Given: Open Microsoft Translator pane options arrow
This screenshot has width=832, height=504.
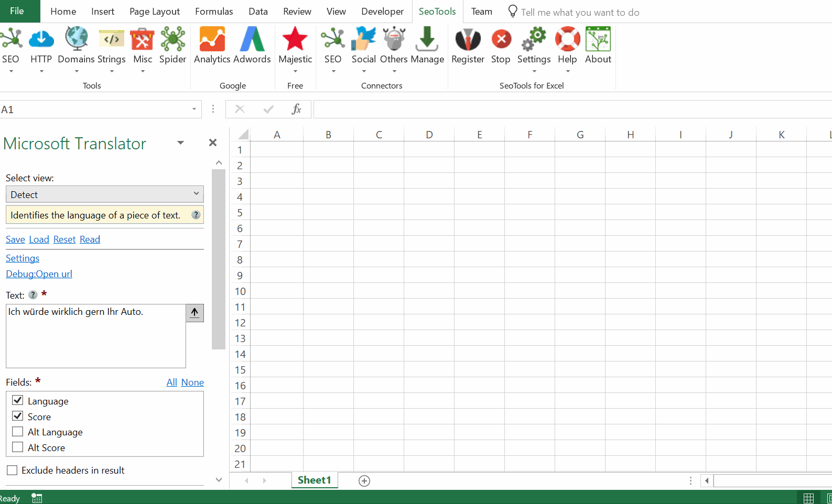Looking at the screenshot, I should click(x=180, y=143).
